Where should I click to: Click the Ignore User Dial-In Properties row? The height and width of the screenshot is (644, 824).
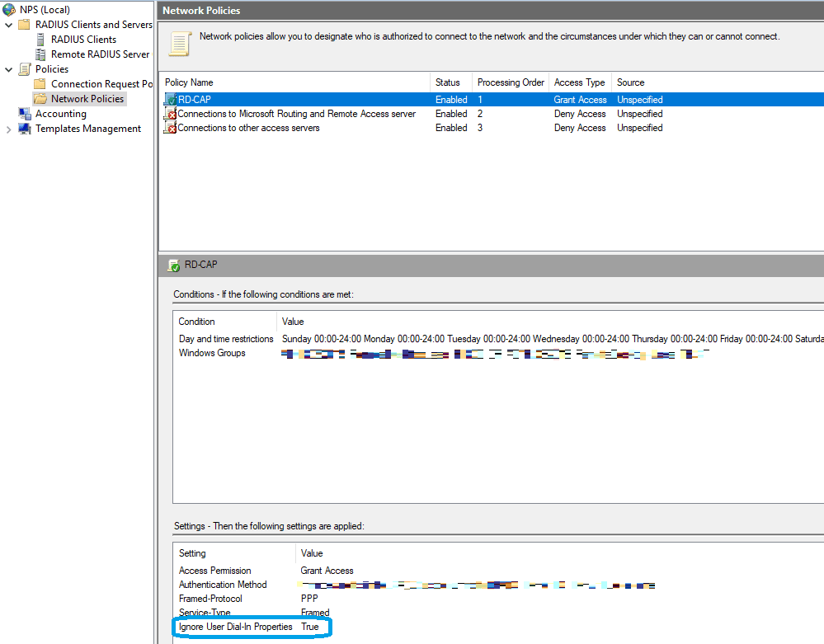tap(236, 628)
